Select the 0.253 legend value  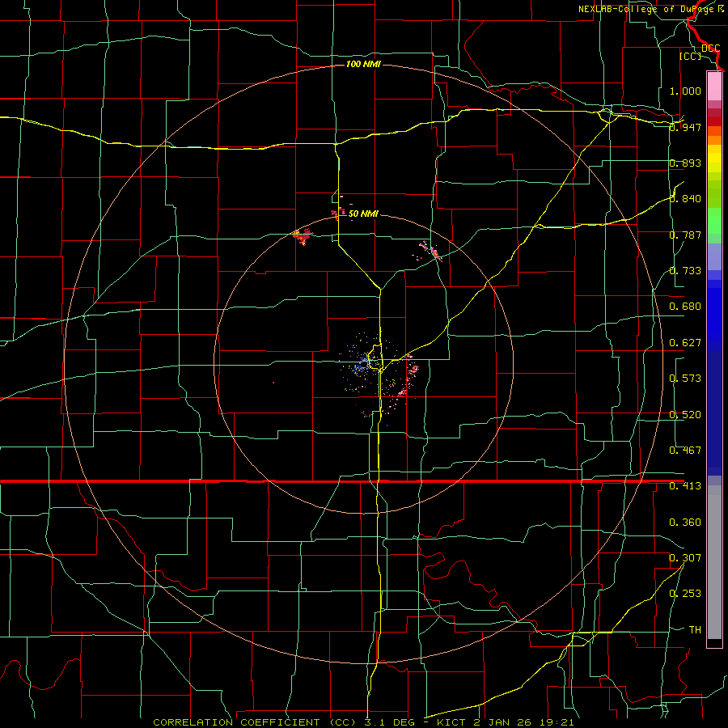coord(685,594)
